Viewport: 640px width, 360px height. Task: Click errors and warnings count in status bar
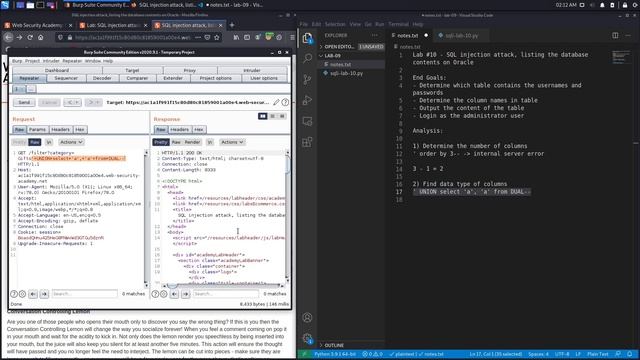pyautogui.click(x=372, y=354)
